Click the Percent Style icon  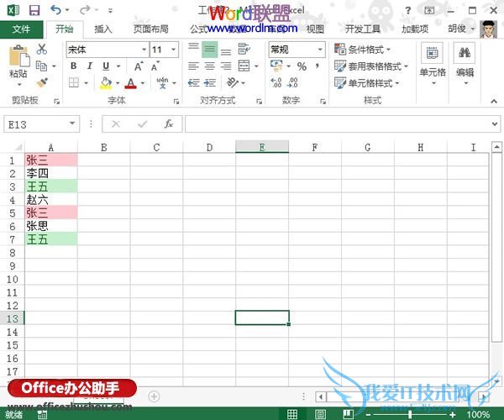302,66
